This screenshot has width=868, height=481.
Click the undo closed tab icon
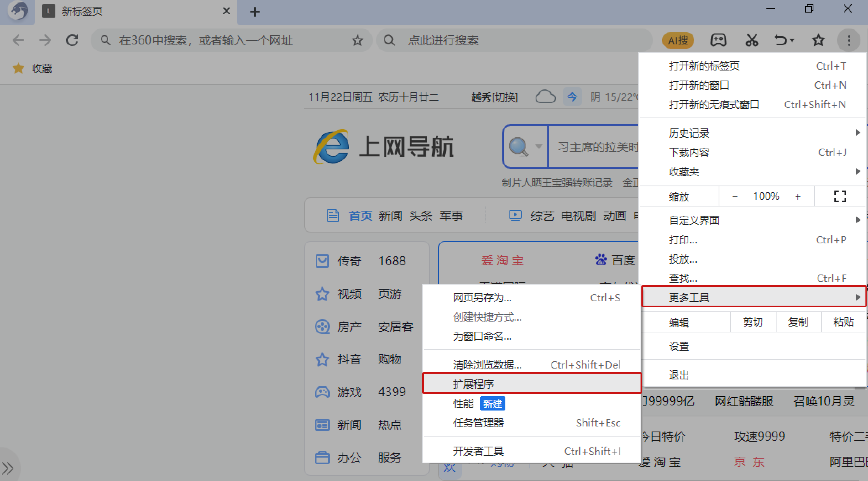(x=780, y=41)
